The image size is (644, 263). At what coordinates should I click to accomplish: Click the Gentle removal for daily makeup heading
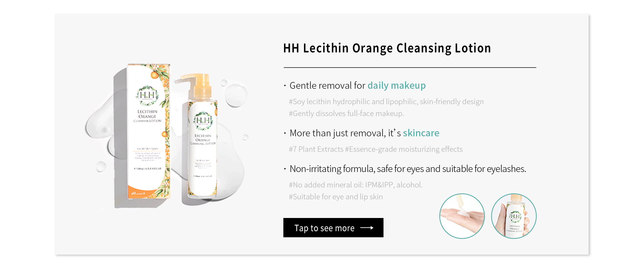click(358, 86)
